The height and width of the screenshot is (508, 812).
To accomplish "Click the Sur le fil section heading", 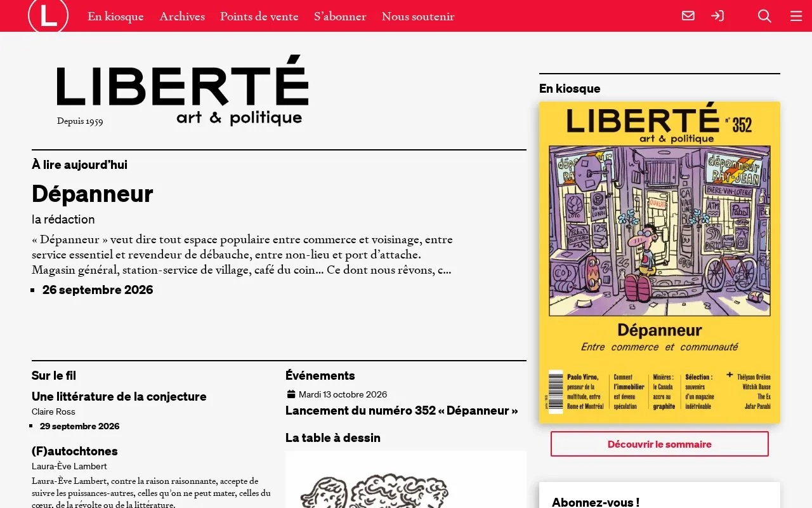I will point(54,375).
